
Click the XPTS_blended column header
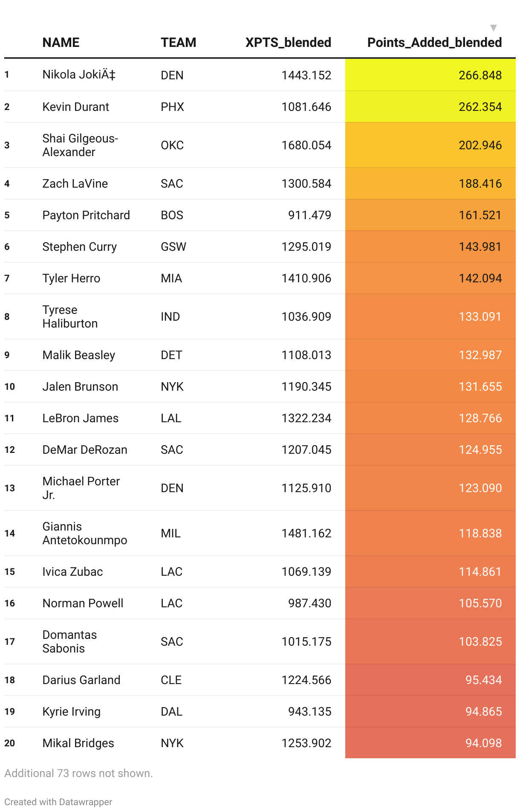pos(288,43)
